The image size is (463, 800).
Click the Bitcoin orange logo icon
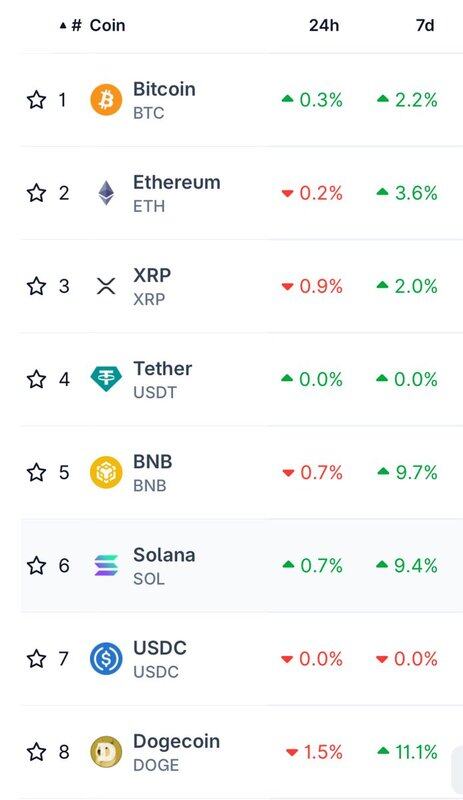(106, 99)
